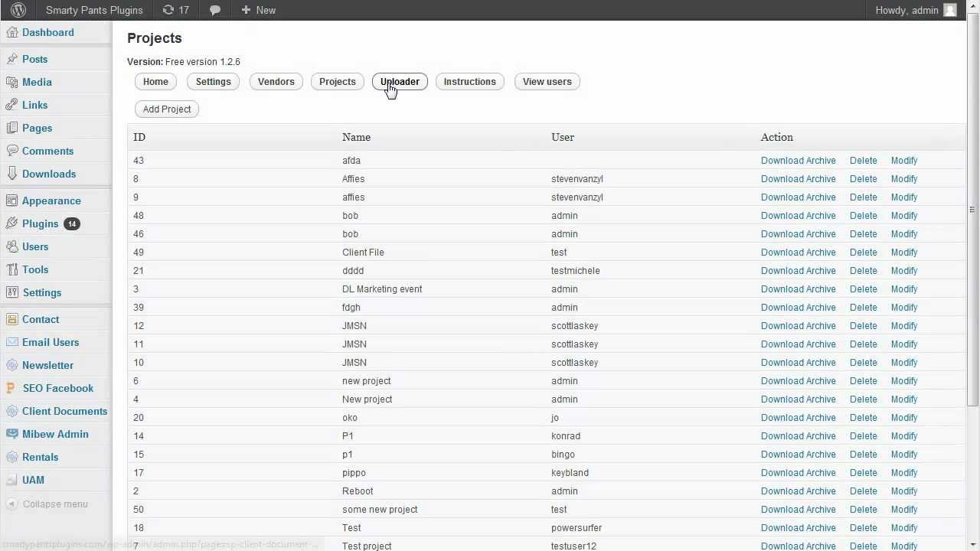Click the SEO Facebook icon

(x=11, y=388)
